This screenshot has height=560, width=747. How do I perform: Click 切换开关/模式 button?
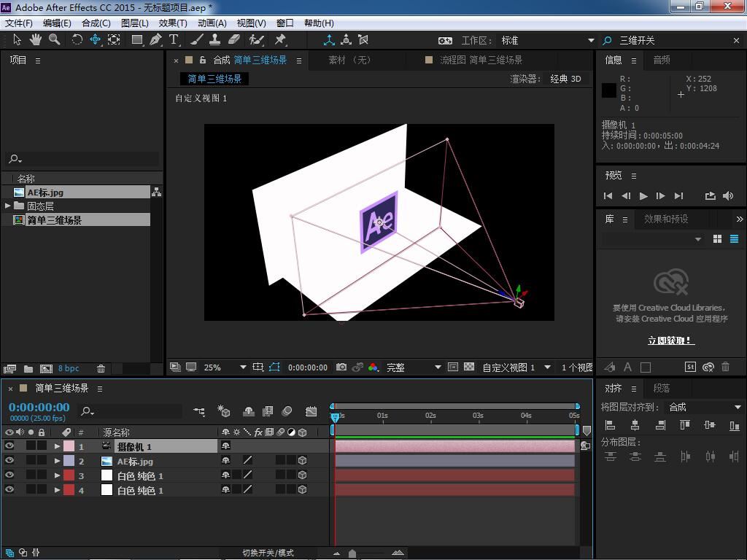[x=268, y=553]
